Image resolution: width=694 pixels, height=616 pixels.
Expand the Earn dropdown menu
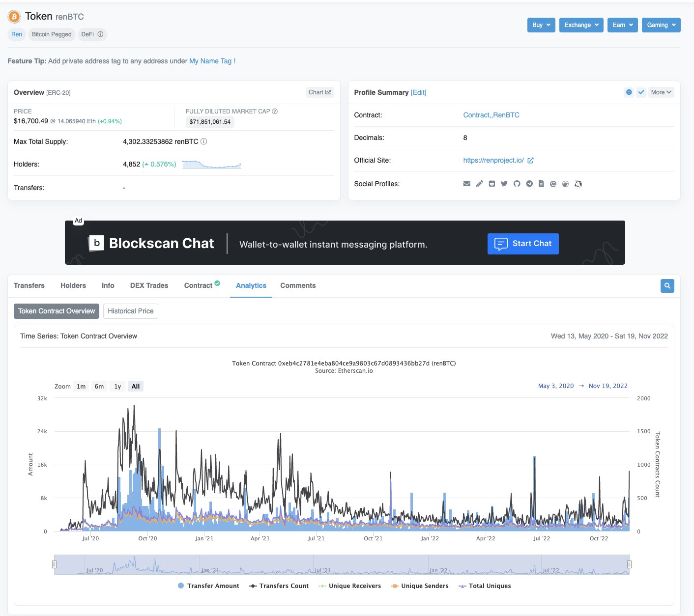tap(623, 25)
